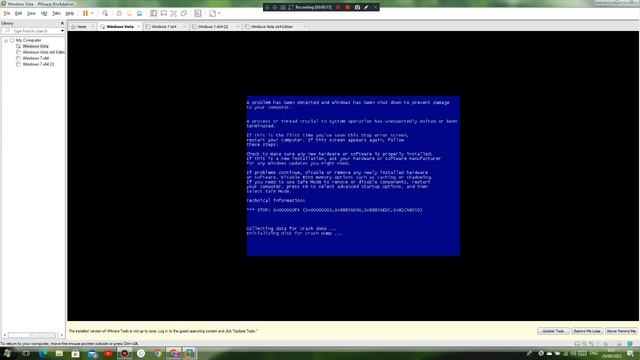Image resolution: width=640 pixels, height=360 pixels.
Task: Click the Library scrollbar right arrow
Action: click(62, 335)
